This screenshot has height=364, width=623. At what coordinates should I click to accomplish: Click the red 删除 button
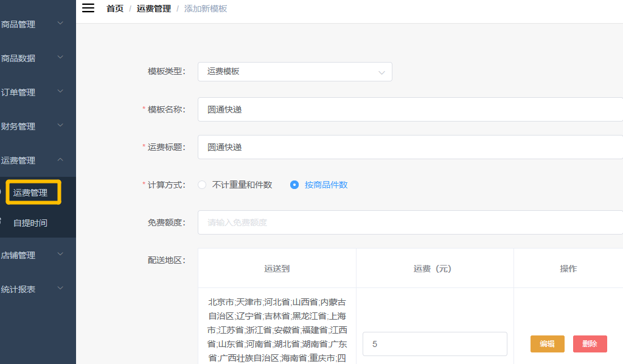(590, 344)
